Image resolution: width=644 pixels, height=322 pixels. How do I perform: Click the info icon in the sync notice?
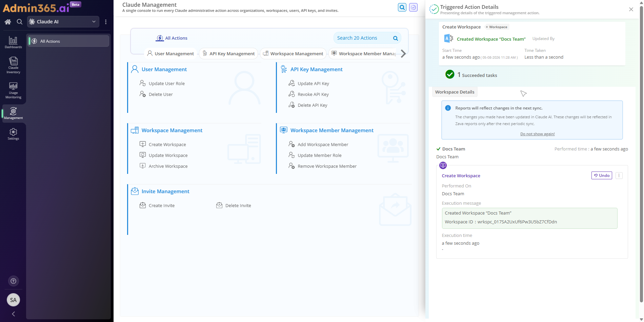tap(448, 108)
